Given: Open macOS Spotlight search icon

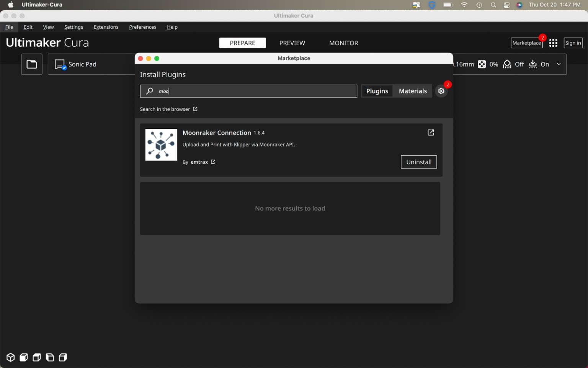Looking at the screenshot, I should click(x=493, y=5).
